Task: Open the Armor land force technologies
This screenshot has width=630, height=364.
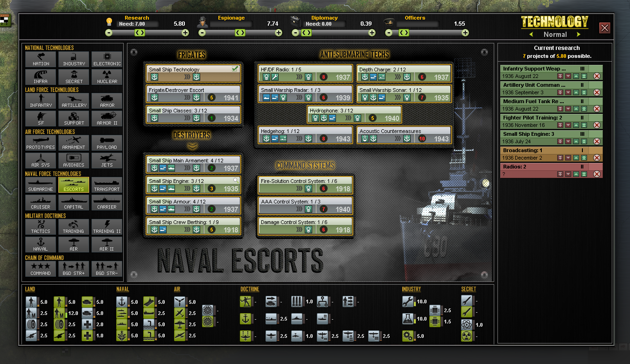Action: 107,101
